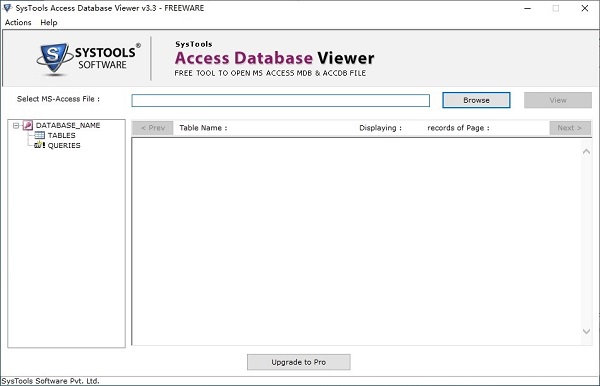Click the TABLES grid icon
The width and height of the screenshot is (600, 386).
point(39,135)
